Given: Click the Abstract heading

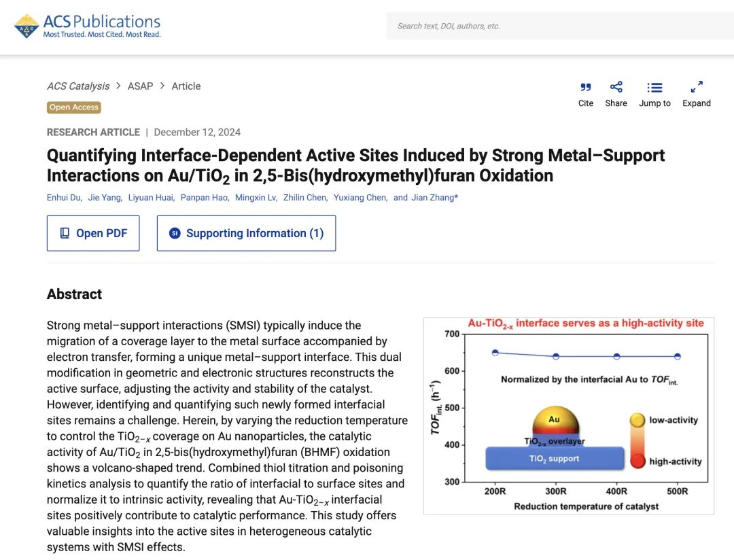Looking at the screenshot, I should 75,294.
